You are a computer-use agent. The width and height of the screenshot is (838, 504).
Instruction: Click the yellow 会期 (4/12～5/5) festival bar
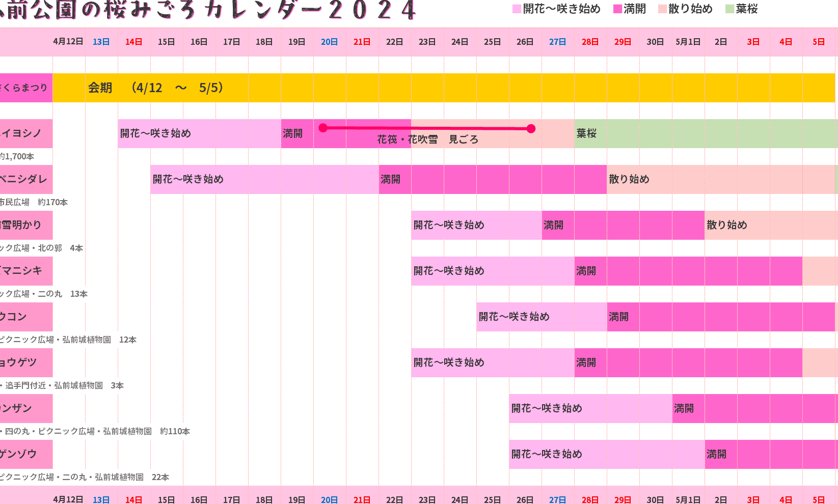click(x=443, y=88)
